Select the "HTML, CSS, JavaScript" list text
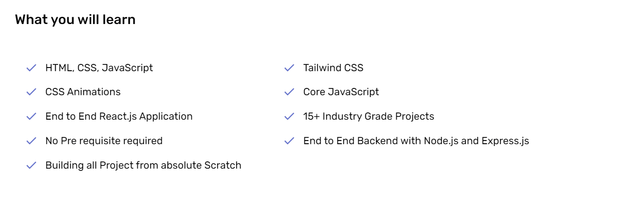 (x=99, y=68)
